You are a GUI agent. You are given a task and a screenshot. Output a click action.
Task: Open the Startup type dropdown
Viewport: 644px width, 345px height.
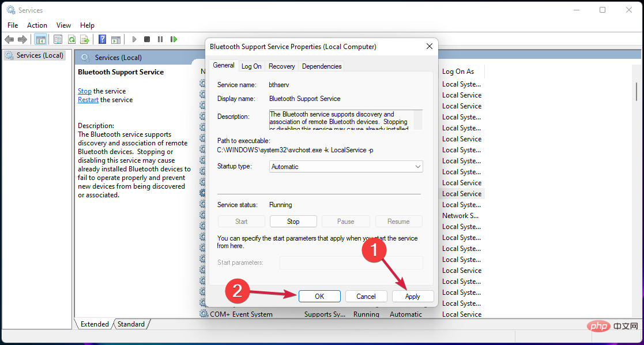(347, 167)
